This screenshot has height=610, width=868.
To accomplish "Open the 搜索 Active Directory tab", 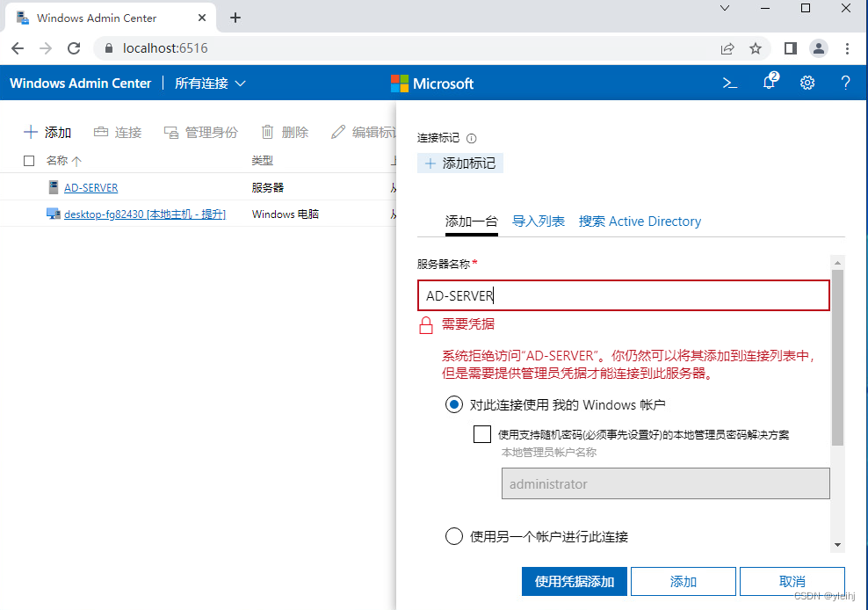I will [640, 221].
